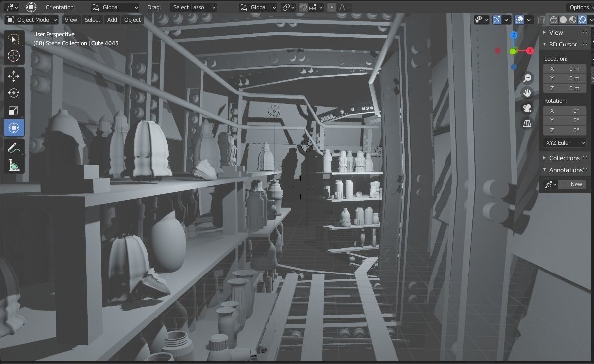Expand the Collections panel

[x=565, y=158]
